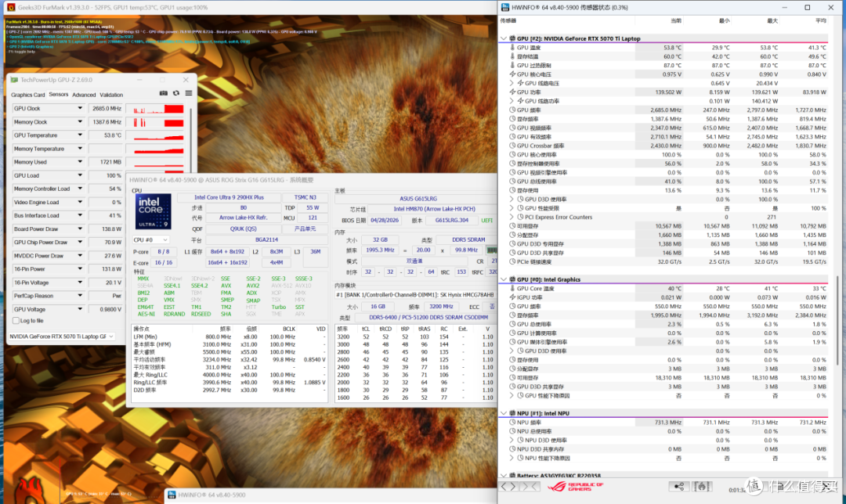Click NPU 频率 clock icon

pos(512,422)
